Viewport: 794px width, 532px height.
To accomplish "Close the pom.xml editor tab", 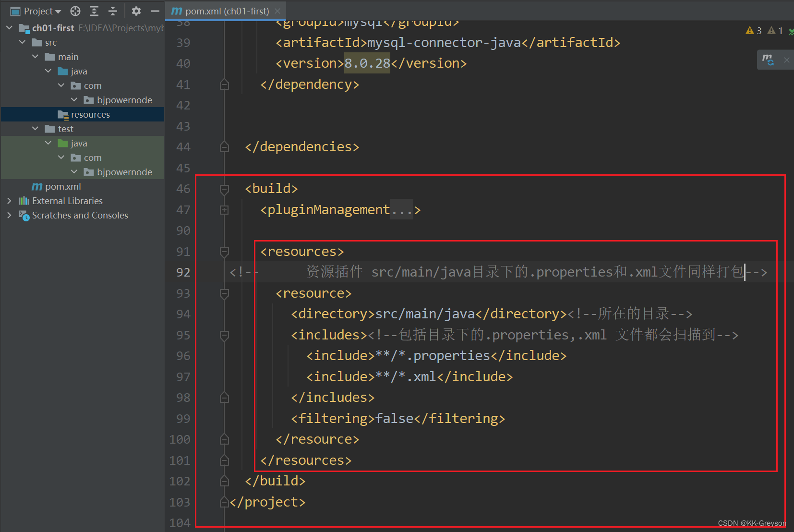I will click(277, 11).
